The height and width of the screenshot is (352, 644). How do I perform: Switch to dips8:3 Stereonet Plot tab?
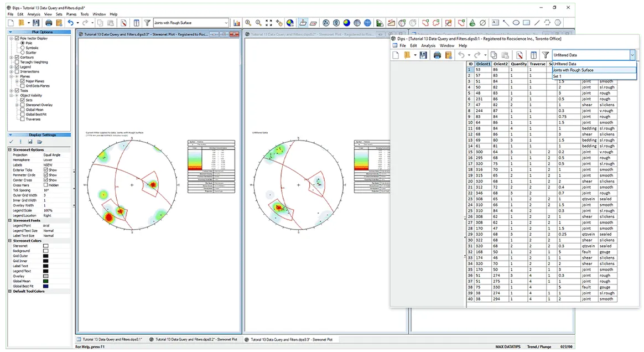[x=288, y=340]
